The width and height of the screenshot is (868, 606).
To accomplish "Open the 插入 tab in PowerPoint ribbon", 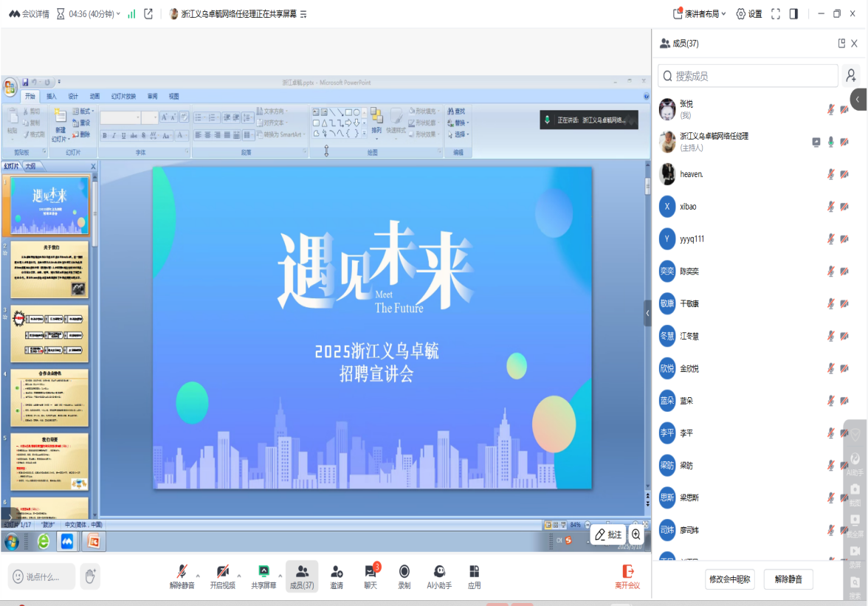I will [x=52, y=96].
